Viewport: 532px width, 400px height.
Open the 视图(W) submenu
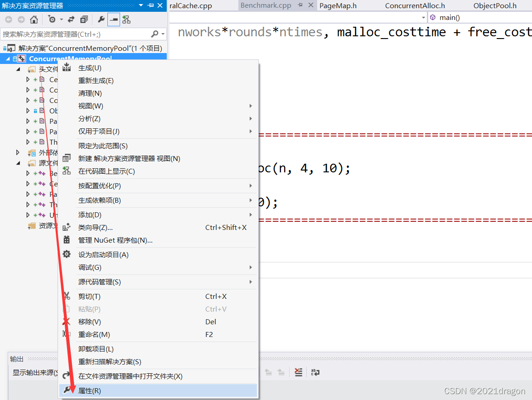158,106
